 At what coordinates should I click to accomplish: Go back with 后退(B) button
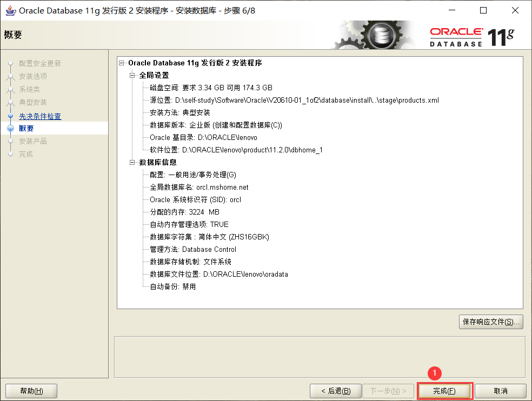click(336, 391)
